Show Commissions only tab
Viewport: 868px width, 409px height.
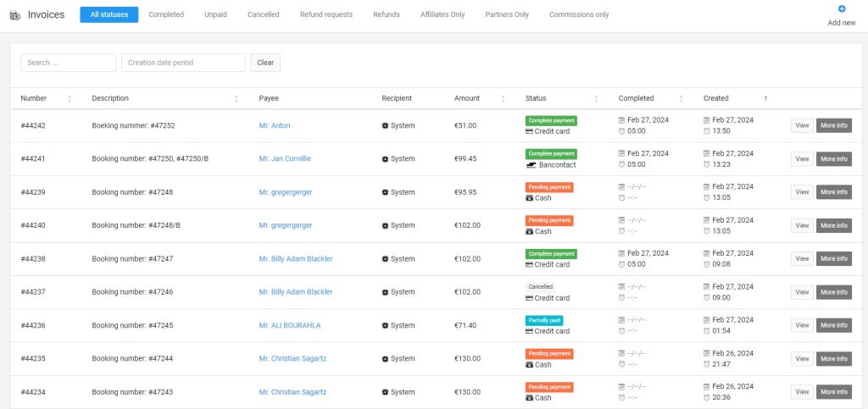pyautogui.click(x=579, y=15)
